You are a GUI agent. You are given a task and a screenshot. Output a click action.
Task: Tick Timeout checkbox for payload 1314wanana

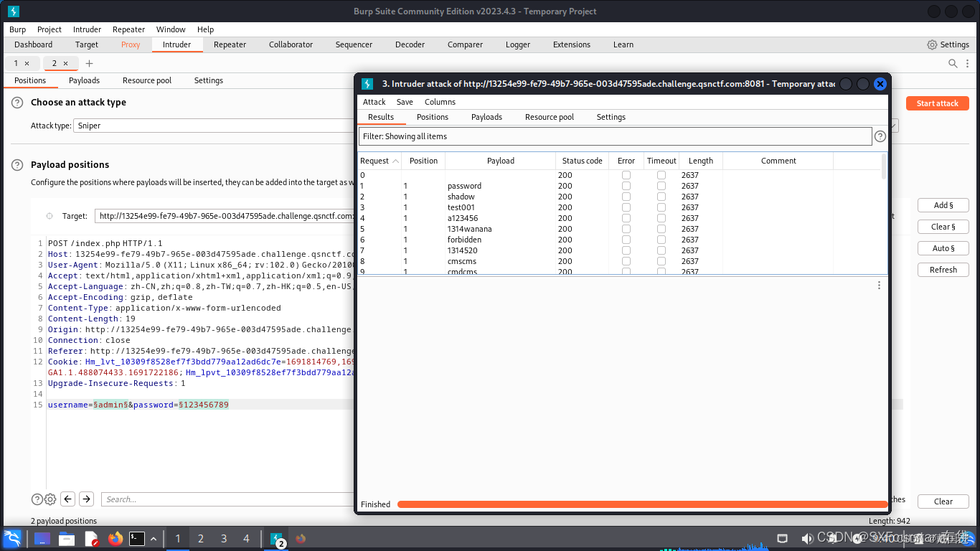tap(661, 229)
